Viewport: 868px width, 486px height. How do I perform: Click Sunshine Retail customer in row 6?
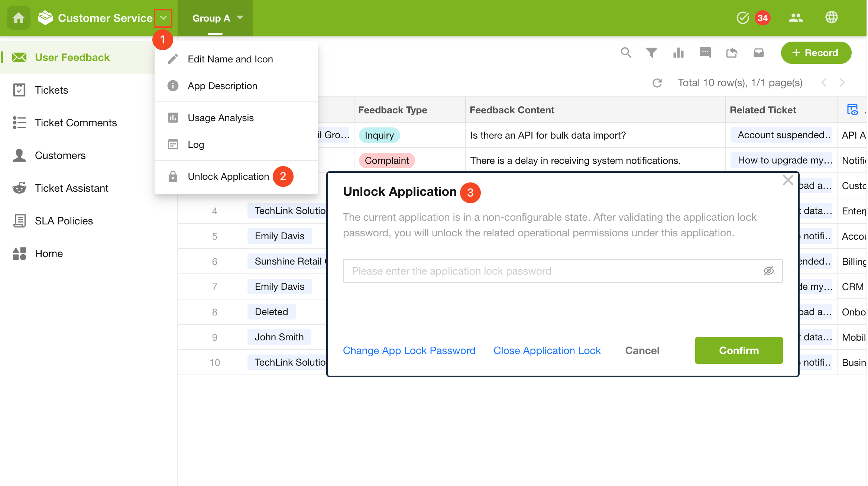pyautogui.click(x=288, y=261)
